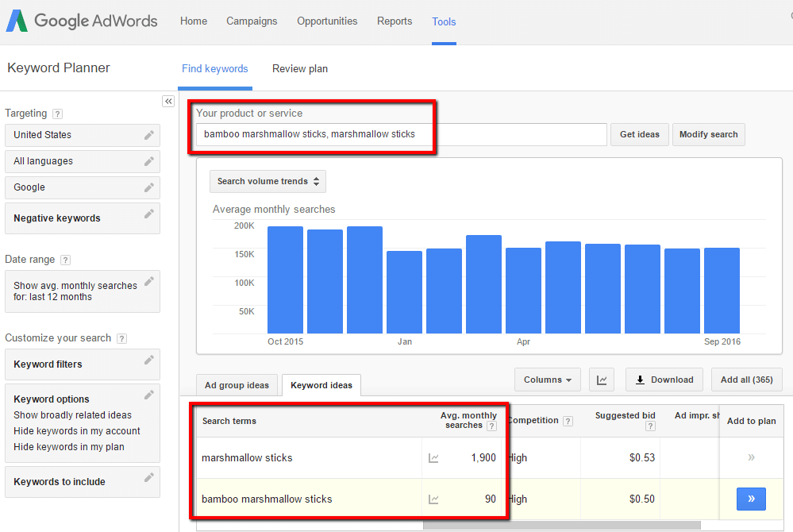This screenshot has height=532, width=793.
Task: Open Avg. monthly searches help icon
Action: click(x=491, y=426)
